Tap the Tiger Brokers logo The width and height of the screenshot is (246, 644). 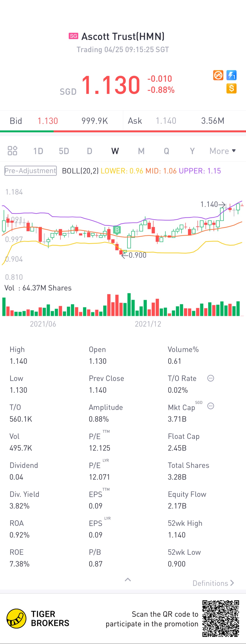(x=38, y=618)
